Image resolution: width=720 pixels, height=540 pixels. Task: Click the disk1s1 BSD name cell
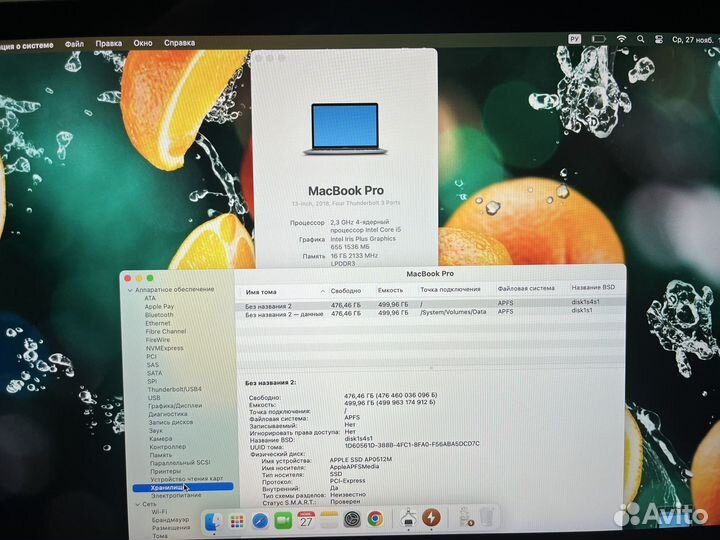tap(582, 310)
